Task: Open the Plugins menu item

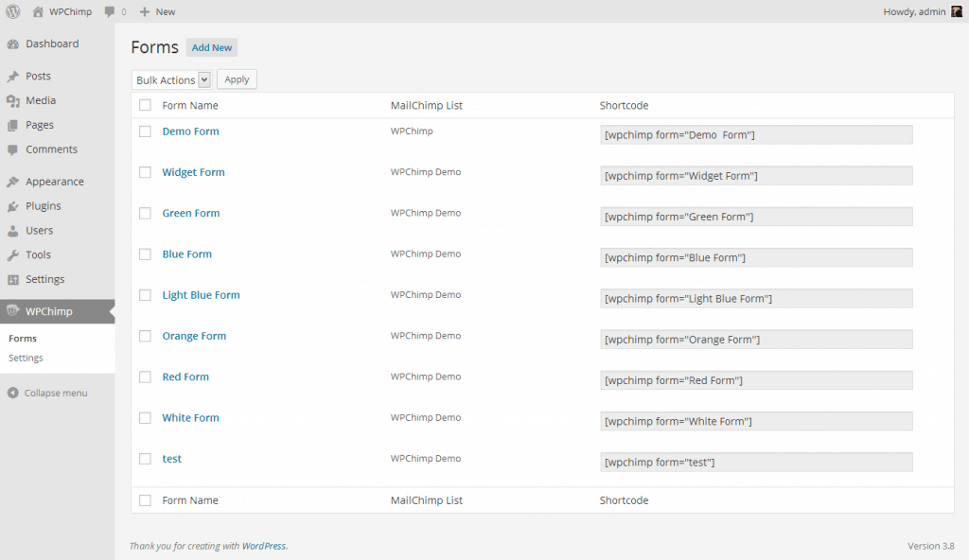Action: [44, 206]
